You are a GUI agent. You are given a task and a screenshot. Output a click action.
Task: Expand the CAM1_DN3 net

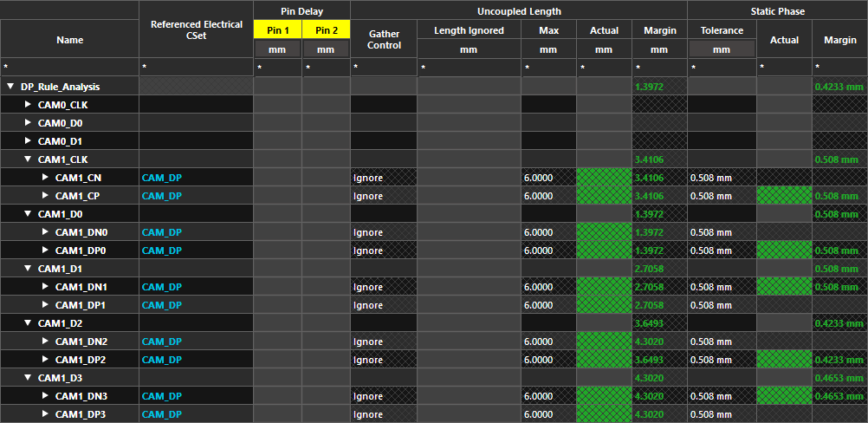[45, 396]
